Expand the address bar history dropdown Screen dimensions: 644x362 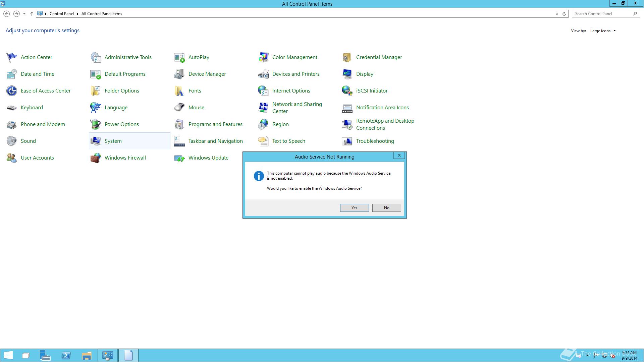557,14
